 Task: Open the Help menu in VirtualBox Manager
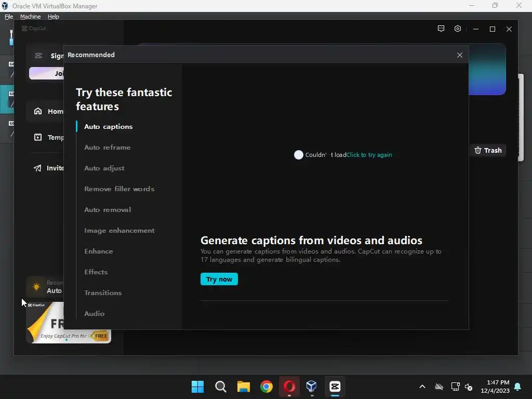54,17
